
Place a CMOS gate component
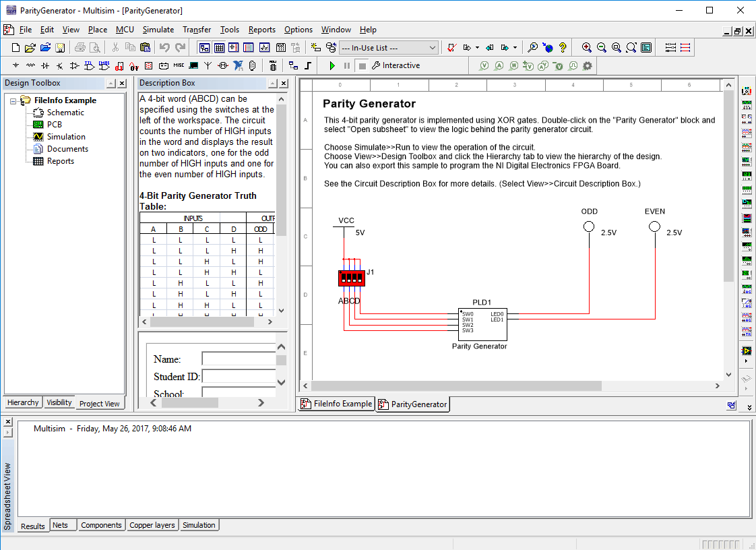pos(104,65)
